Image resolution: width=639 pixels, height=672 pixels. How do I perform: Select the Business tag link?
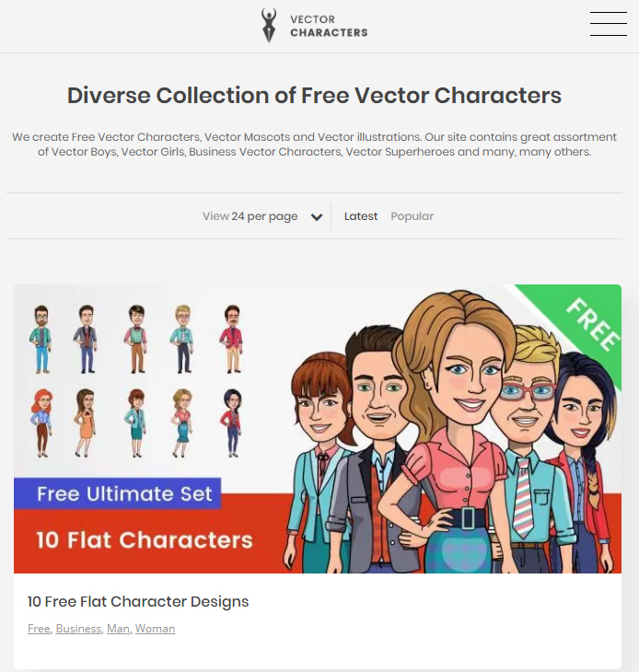point(78,629)
